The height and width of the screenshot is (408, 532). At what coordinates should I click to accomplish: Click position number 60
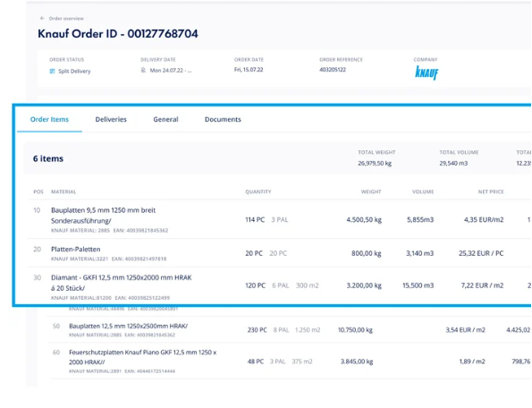56,353
